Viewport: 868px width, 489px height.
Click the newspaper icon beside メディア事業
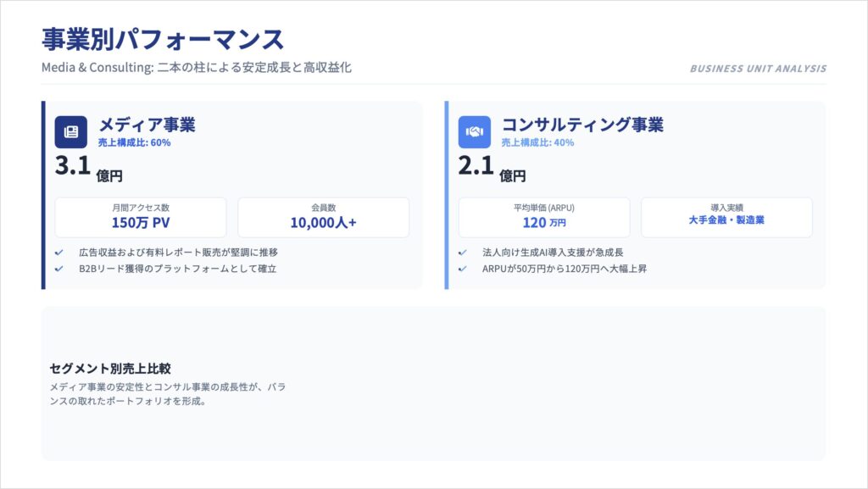pos(71,132)
